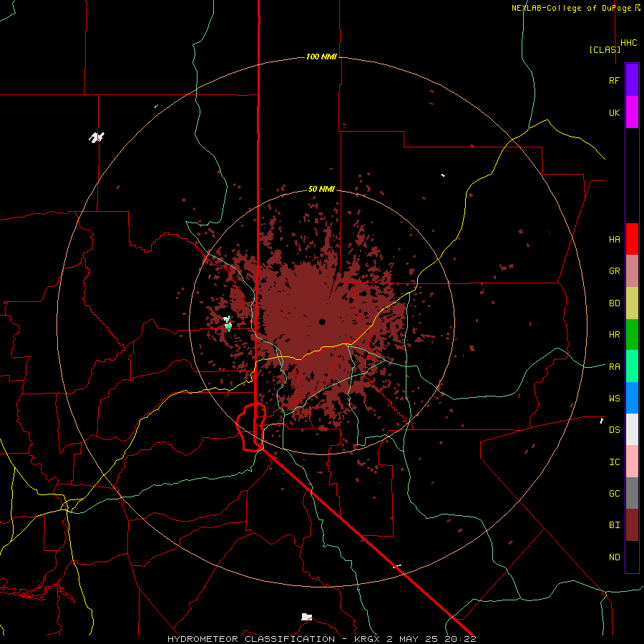Click the NEXLAB-College of DuPage text
Screen dimensions: 644x644
coord(571,8)
